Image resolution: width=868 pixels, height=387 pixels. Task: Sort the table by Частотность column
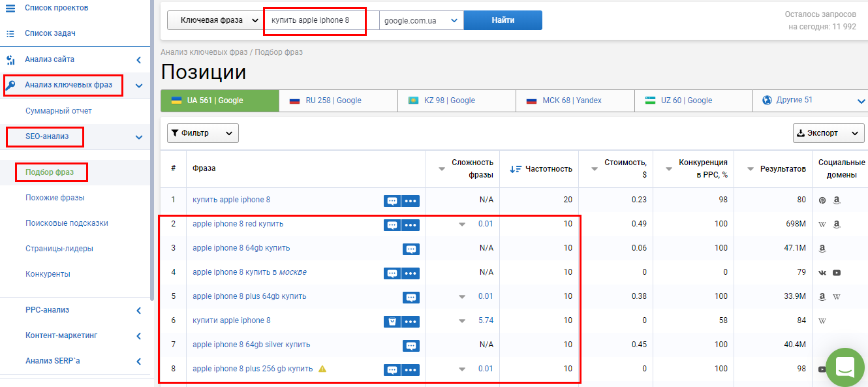coord(541,169)
